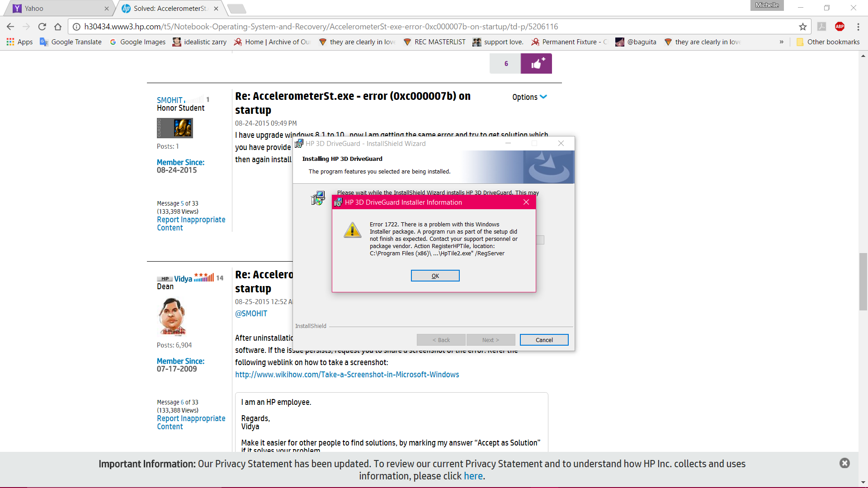Open the wikihow screenshot weblink
The height and width of the screenshot is (488, 868).
click(x=347, y=375)
